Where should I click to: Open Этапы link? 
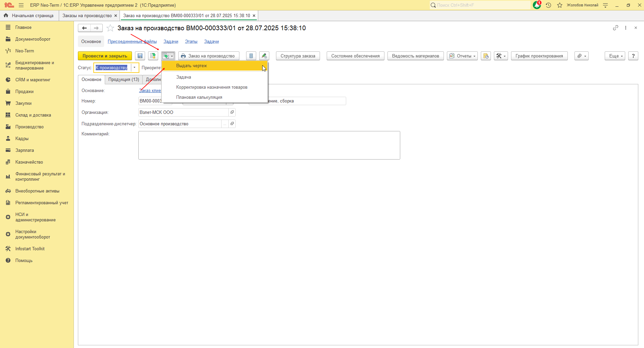(x=191, y=42)
